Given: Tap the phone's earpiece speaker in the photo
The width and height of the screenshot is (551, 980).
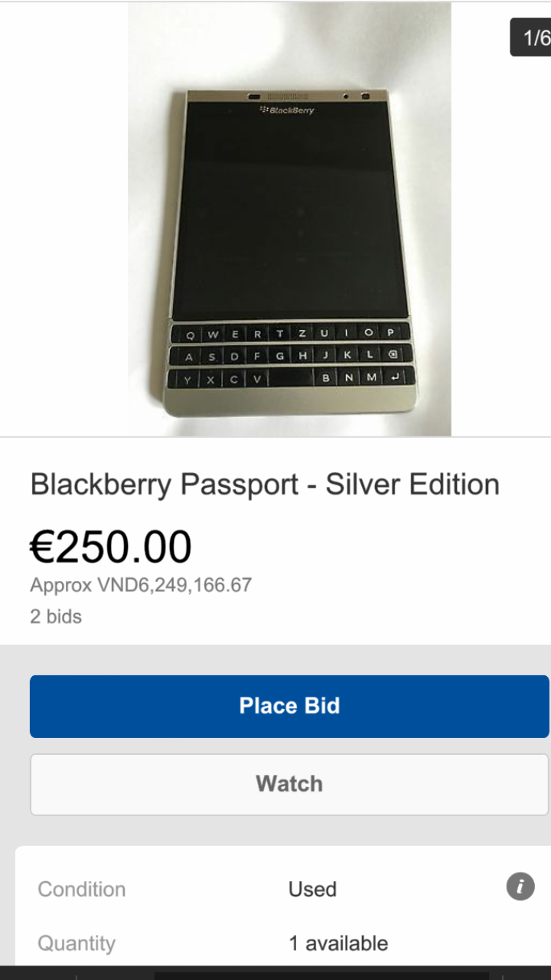Looking at the screenshot, I should pos(287,96).
